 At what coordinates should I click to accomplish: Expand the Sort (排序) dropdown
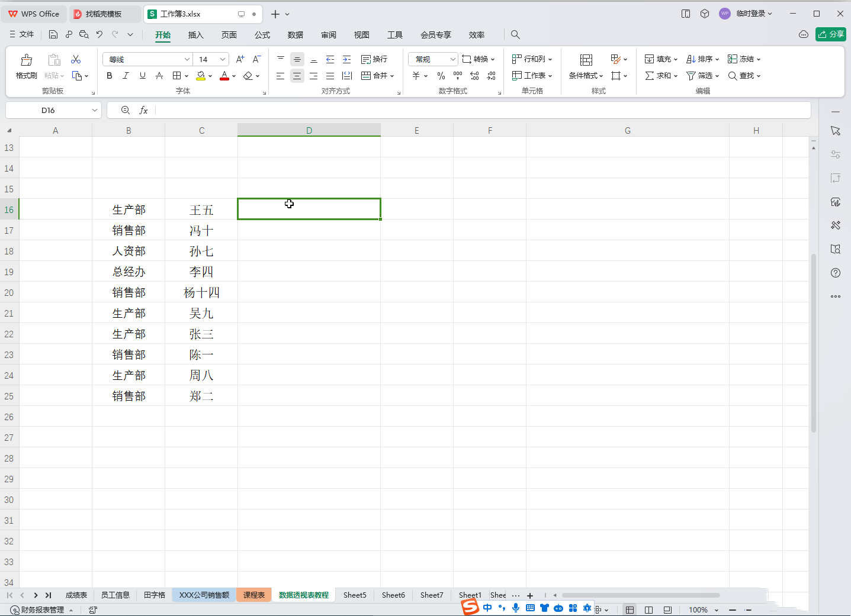[717, 59]
